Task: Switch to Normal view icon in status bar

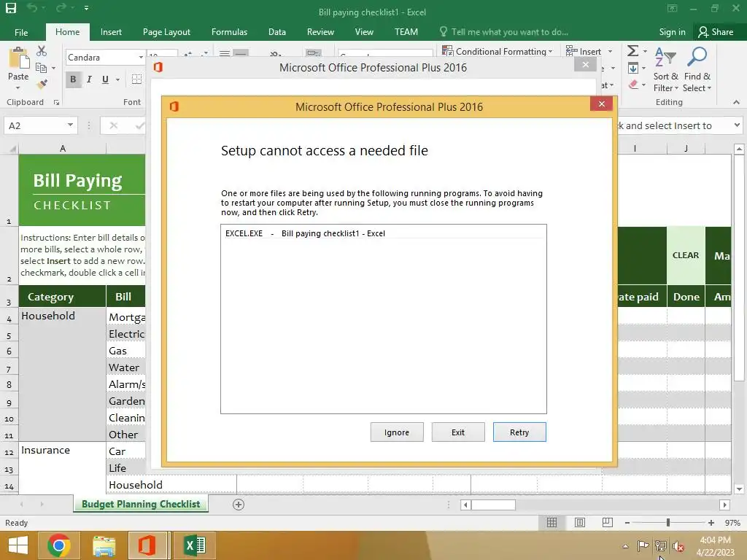Action: tap(551, 523)
